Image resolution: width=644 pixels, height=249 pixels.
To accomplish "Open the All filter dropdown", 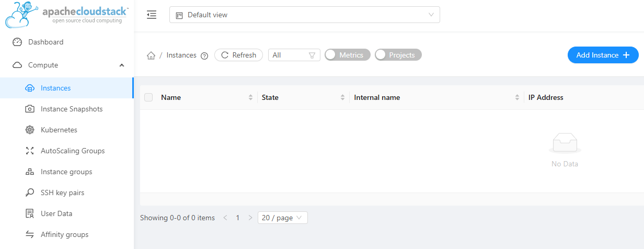I will (x=294, y=55).
